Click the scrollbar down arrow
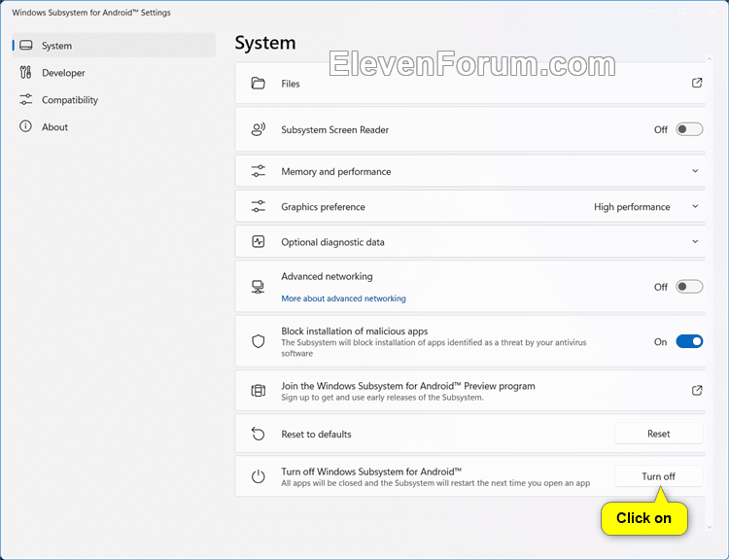The image size is (729, 560). [x=709, y=528]
